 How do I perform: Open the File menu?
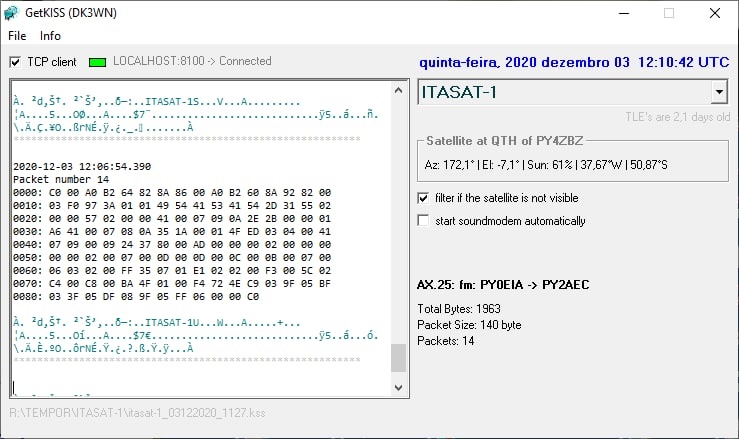[17, 36]
